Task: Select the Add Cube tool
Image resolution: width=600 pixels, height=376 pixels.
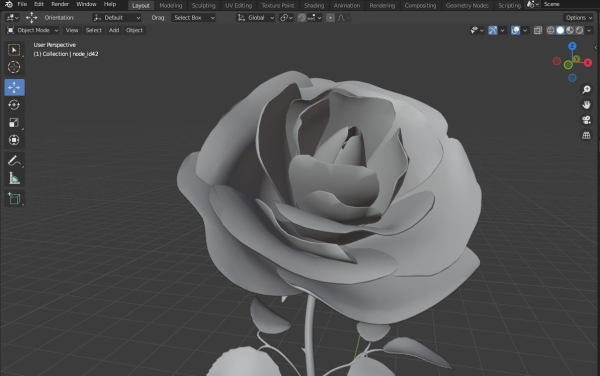Action: [14, 199]
